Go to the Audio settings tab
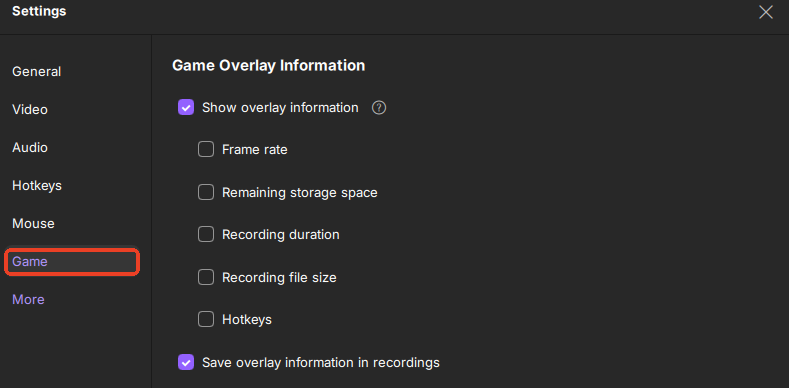The height and width of the screenshot is (388, 789). tap(30, 147)
